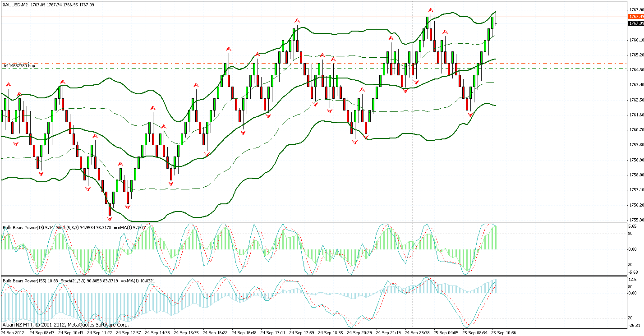Click the '24 Sep 15:35' time axis label

(x=186, y=332)
